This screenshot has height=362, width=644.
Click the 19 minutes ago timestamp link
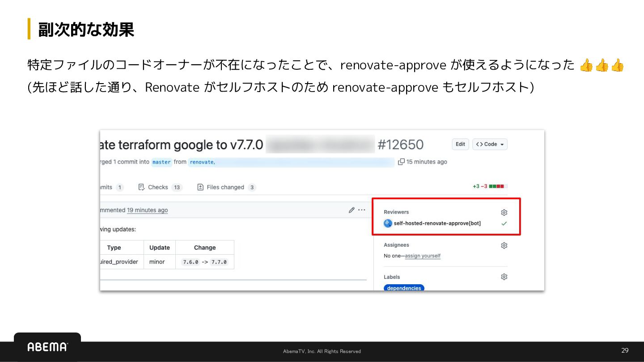(148, 210)
